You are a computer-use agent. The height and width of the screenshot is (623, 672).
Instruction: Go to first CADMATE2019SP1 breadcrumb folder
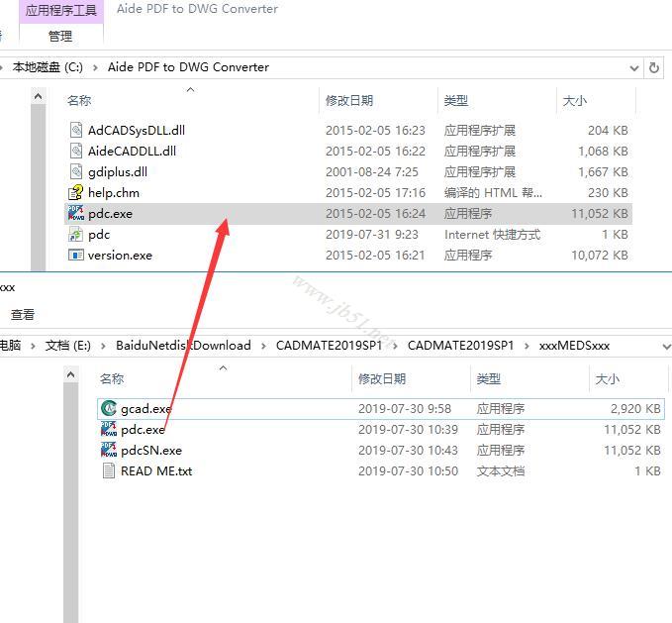(329, 346)
